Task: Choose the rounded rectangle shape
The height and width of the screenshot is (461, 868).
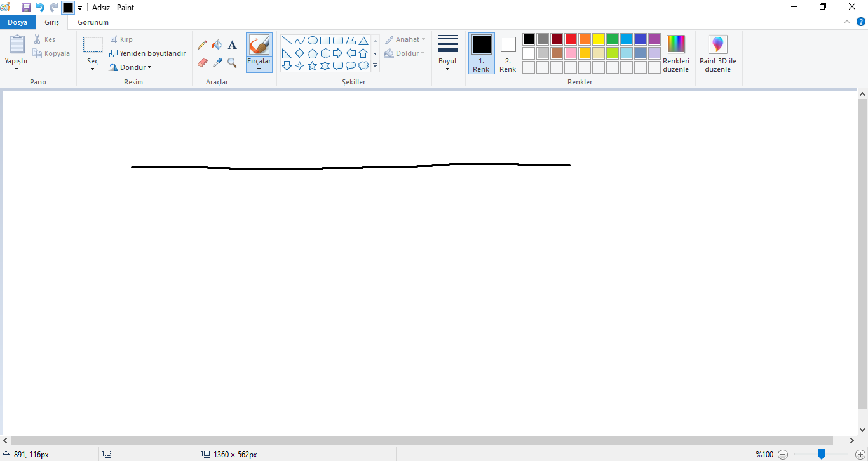Action: click(338, 41)
